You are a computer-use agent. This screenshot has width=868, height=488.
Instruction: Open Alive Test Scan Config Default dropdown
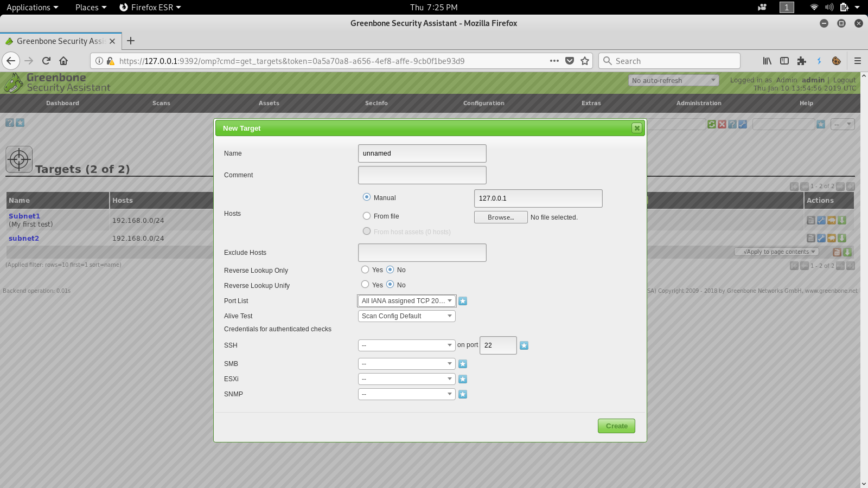(407, 316)
